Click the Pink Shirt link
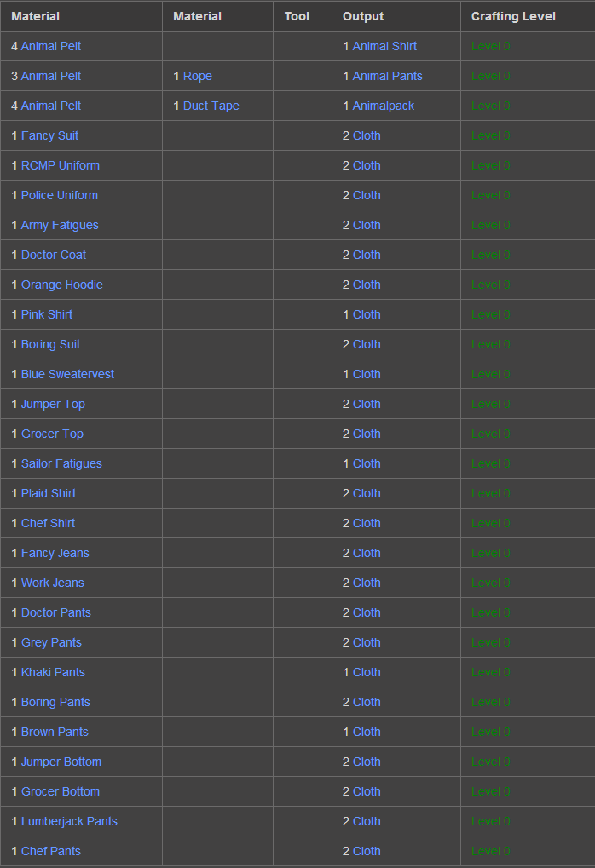Viewport: 595px width, 868px height. click(47, 315)
